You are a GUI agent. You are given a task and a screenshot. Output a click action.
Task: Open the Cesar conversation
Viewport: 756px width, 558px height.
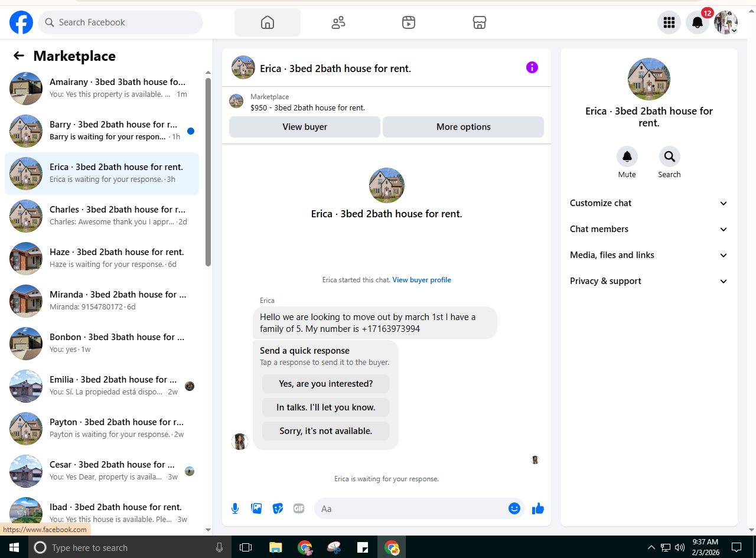pyautogui.click(x=102, y=471)
